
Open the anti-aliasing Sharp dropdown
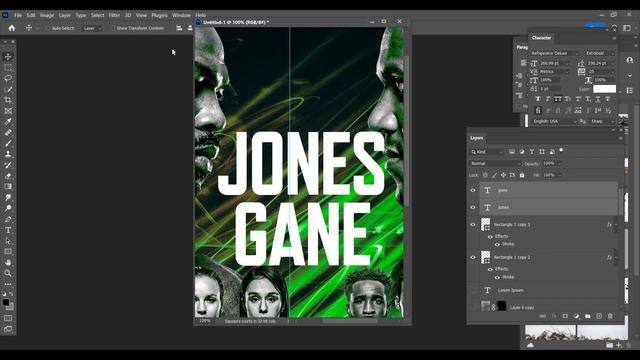coord(602,122)
